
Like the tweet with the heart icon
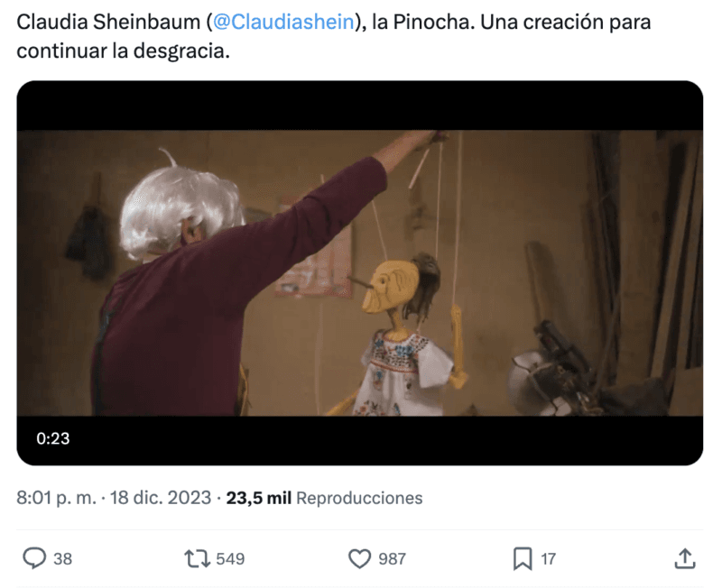359,558
